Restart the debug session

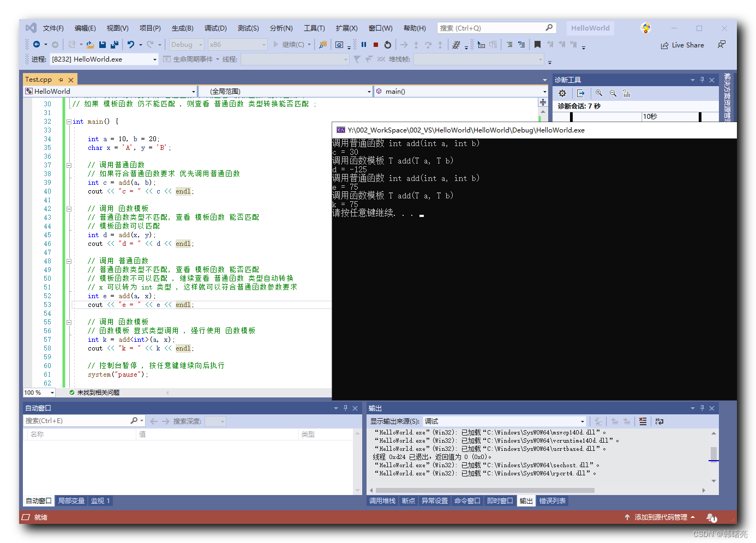click(x=388, y=45)
